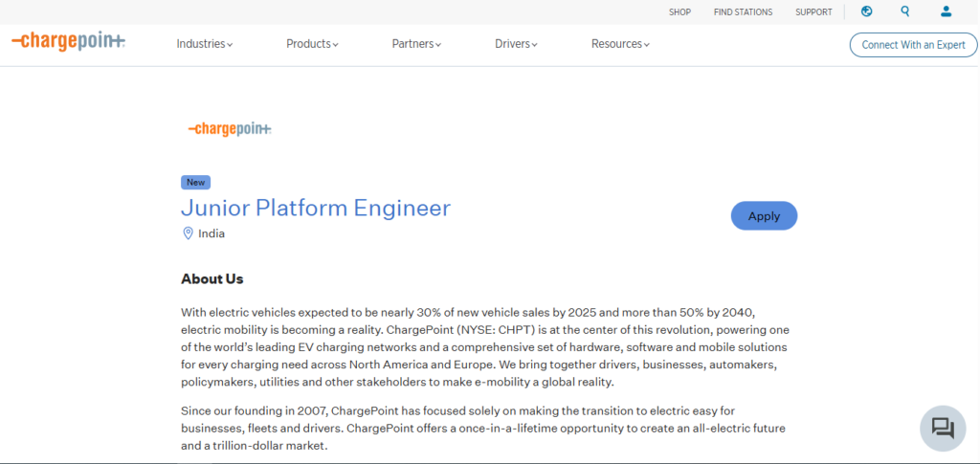Open the FIND STATIONS link
The image size is (980, 464).
(x=743, y=11)
